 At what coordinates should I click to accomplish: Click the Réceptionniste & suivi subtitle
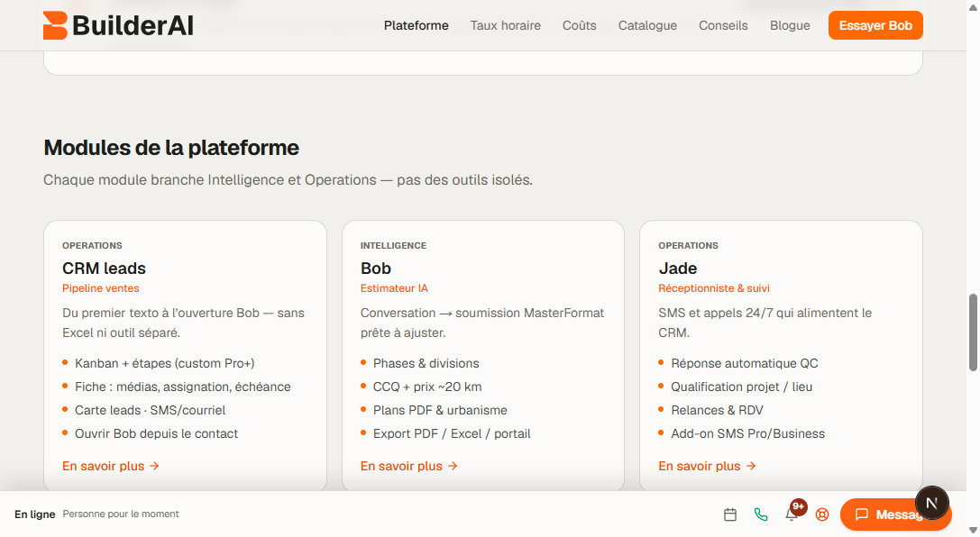[x=714, y=288]
